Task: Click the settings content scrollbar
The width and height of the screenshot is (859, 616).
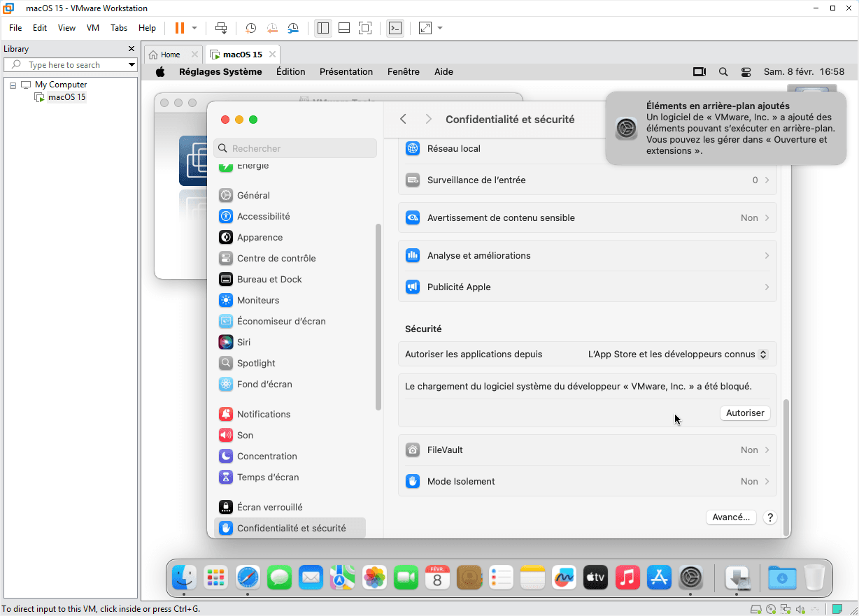Action: click(x=785, y=466)
